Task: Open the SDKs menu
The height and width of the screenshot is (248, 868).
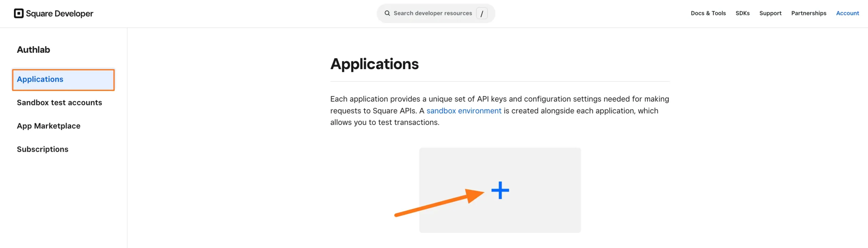Action: 743,13
